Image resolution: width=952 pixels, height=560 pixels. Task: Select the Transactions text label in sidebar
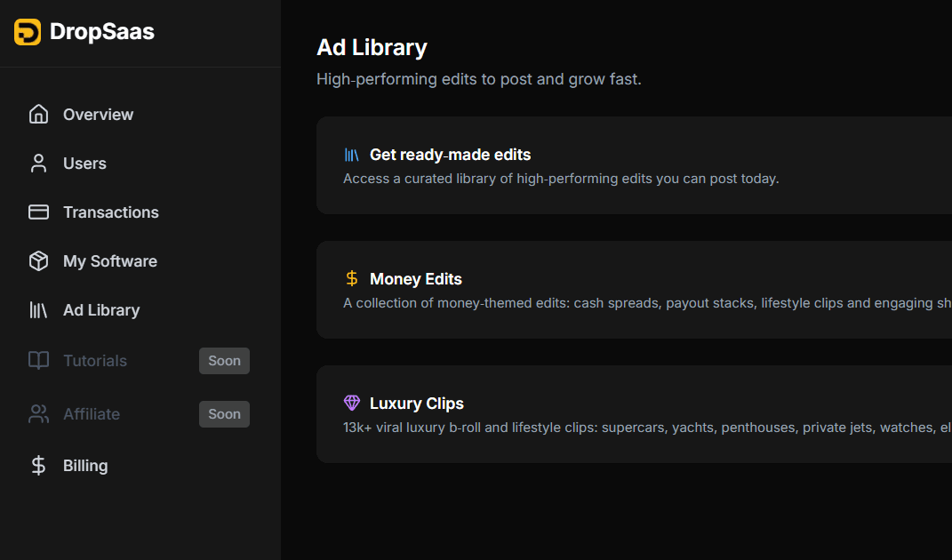point(110,212)
